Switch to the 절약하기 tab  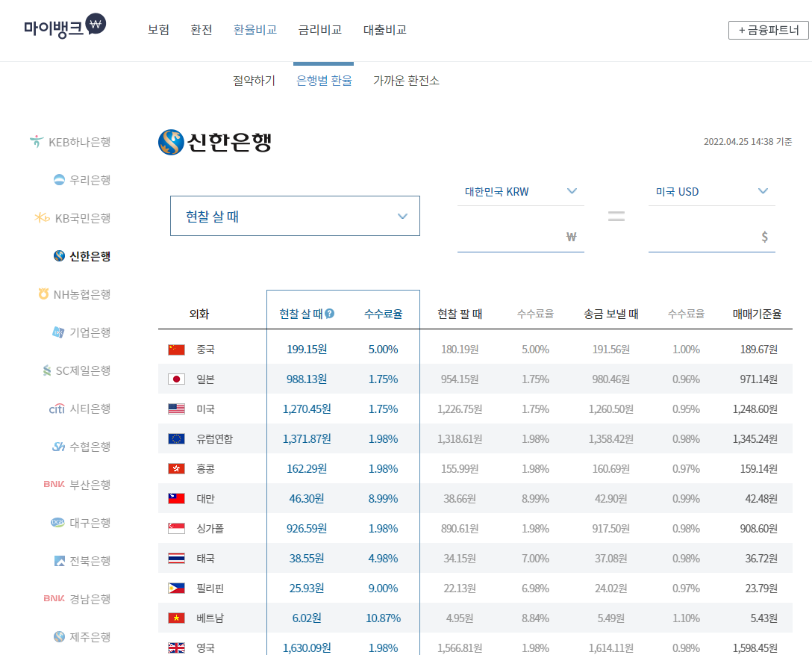254,81
